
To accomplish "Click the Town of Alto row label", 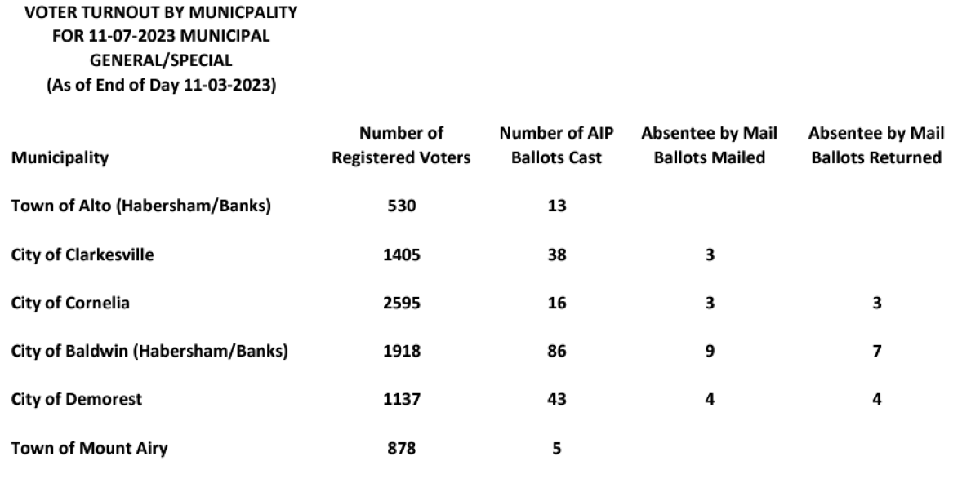I will click(141, 206).
